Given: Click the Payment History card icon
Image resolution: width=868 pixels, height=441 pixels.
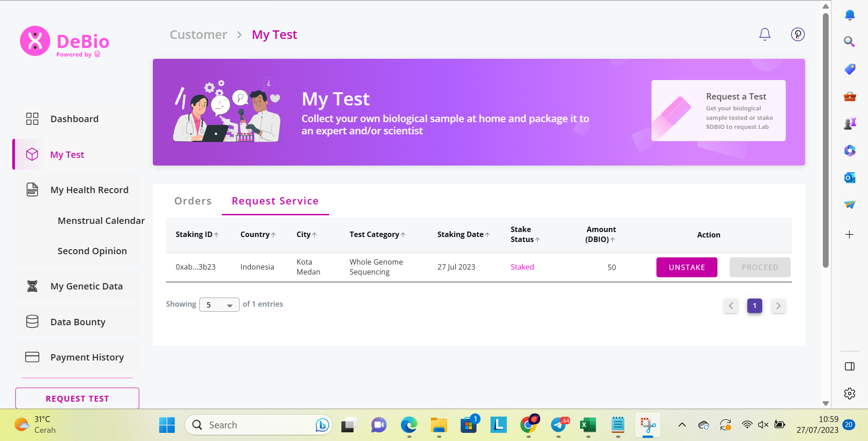Looking at the screenshot, I should coord(32,357).
